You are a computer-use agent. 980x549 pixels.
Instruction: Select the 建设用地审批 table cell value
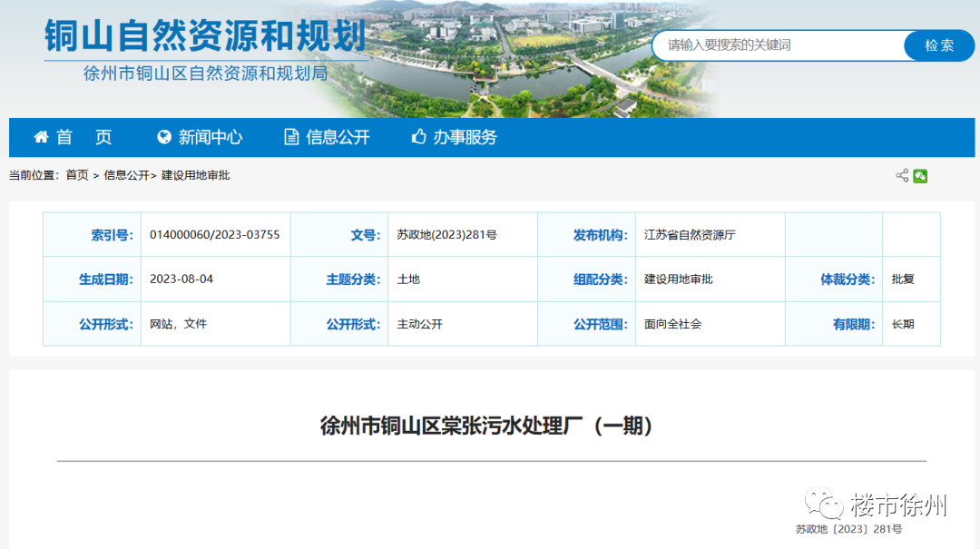(x=679, y=279)
